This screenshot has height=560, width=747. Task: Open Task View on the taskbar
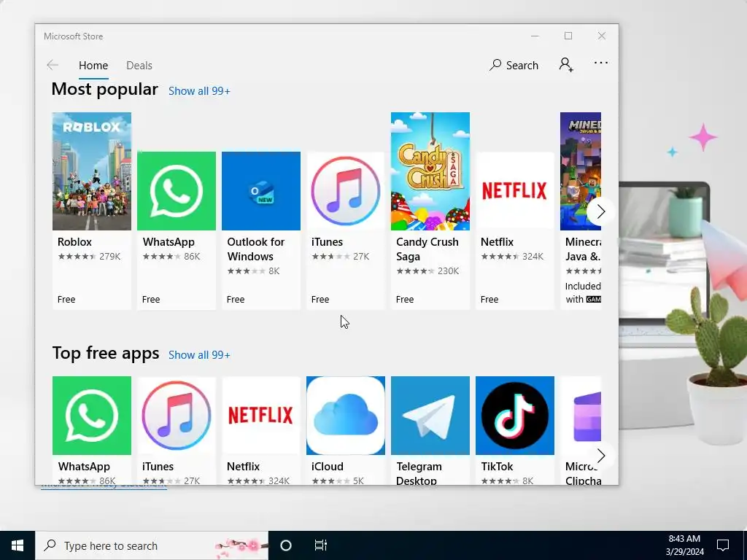pyautogui.click(x=321, y=545)
